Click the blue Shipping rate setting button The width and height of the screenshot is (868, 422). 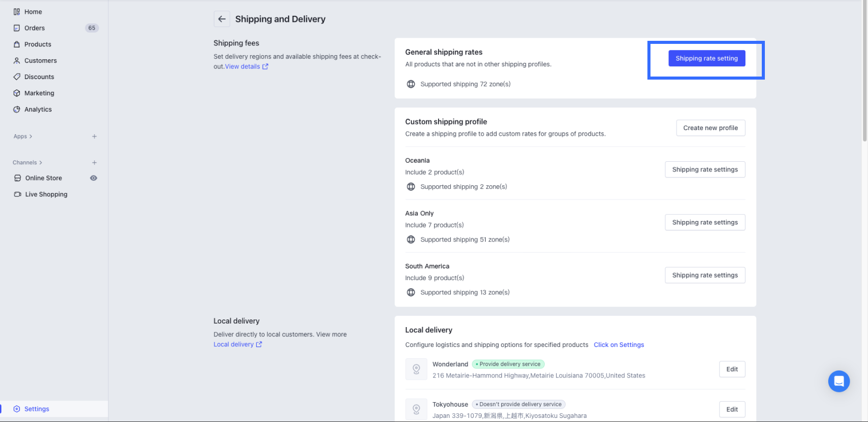pyautogui.click(x=706, y=58)
